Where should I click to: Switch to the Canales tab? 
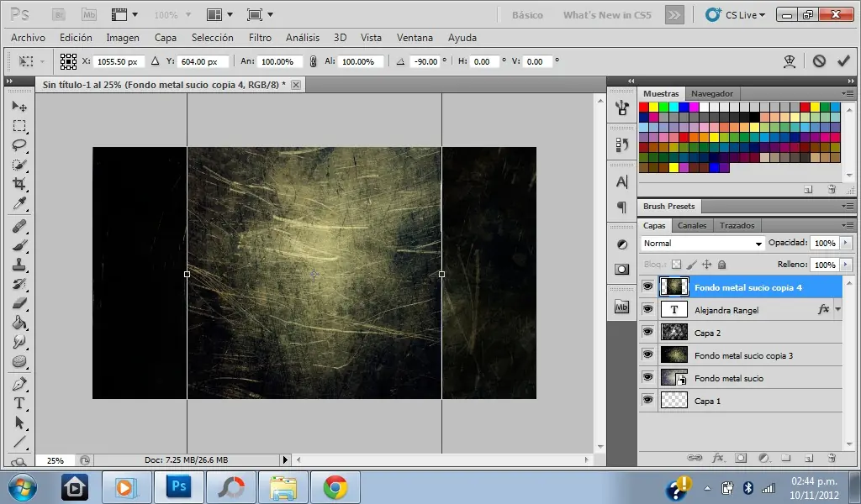(692, 225)
